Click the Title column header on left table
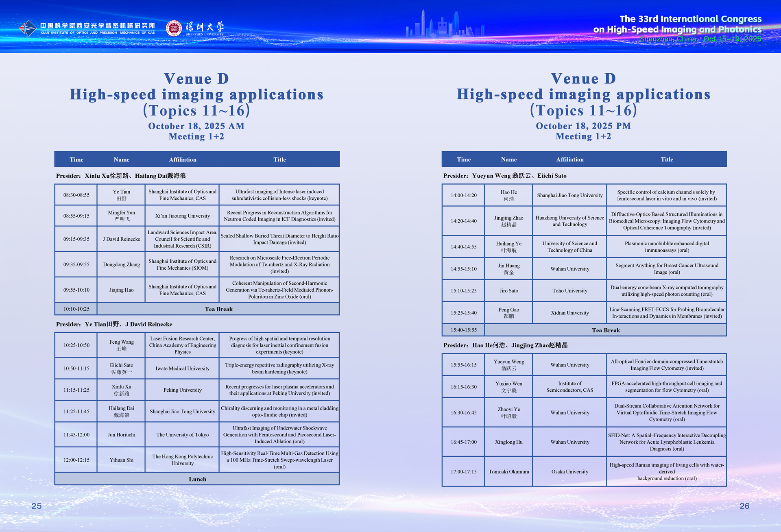Image resolution: width=781 pixels, height=532 pixels. (x=279, y=159)
